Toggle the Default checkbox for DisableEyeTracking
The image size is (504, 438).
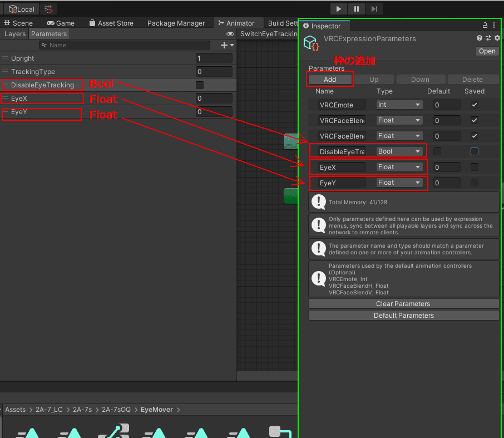(437, 151)
